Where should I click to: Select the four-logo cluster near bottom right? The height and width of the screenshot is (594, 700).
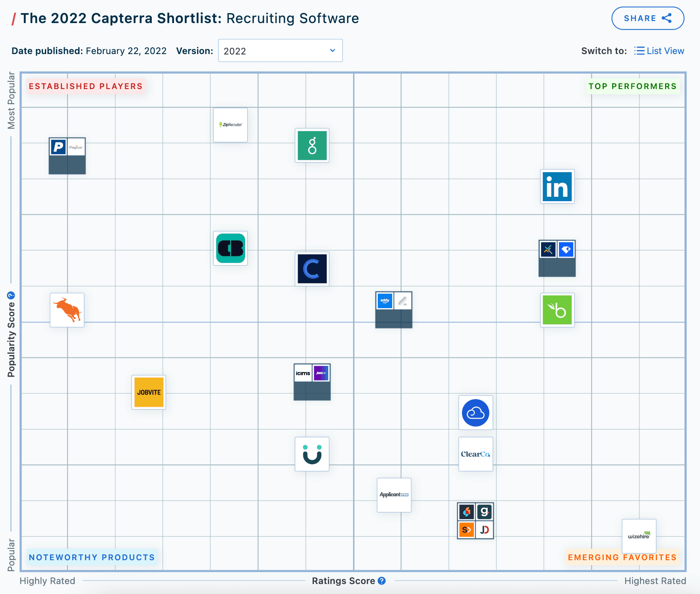coord(475,520)
